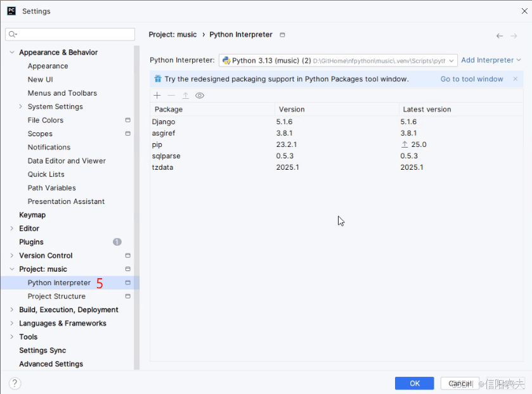Open Keymap settings
The height and width of the screenshot is (394, 532).
pyautogui.click(x=32, y=215)
